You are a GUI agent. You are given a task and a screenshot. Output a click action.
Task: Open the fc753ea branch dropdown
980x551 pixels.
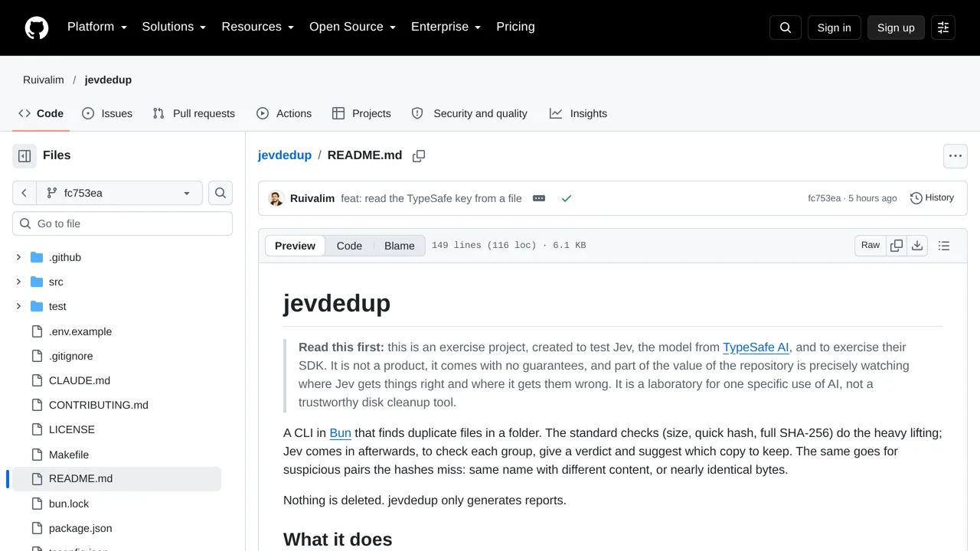click(119, 193)
